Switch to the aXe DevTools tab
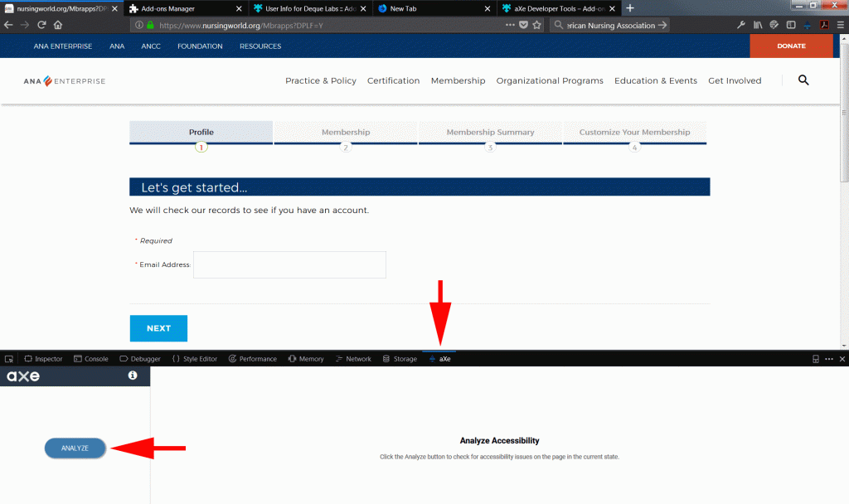The height and width of the screenshot is (504, 849). click(439, 358)
